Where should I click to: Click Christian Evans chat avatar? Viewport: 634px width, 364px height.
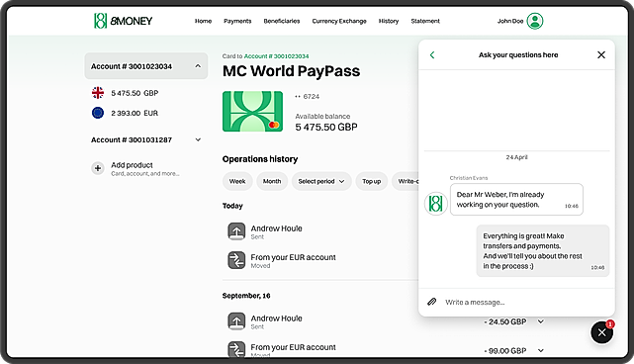[435, 203]
